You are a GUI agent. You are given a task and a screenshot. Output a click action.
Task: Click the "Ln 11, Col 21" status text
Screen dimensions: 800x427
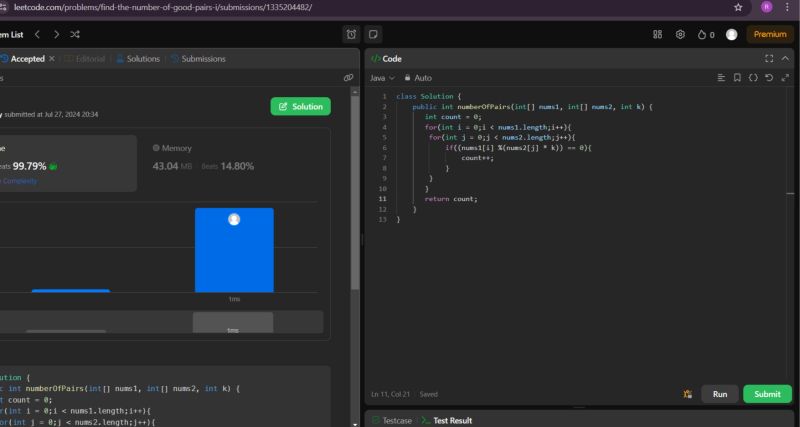pyautogui.click(x=390, y=394)
